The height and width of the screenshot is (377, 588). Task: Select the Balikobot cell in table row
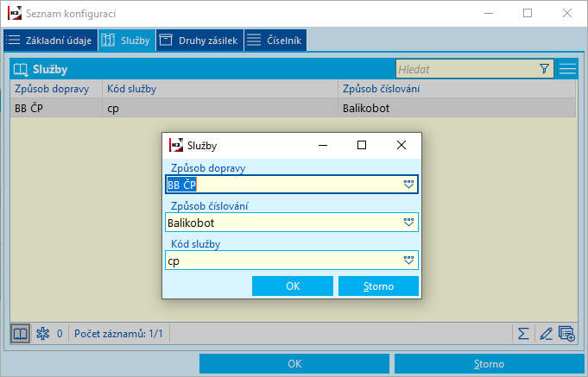(457, 108)
